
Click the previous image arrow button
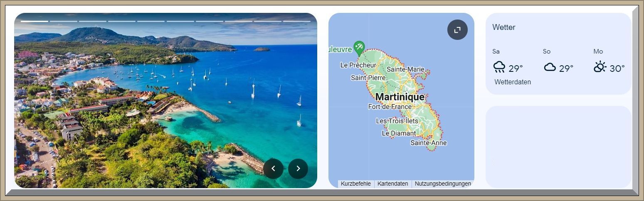(x=273, y=169)
